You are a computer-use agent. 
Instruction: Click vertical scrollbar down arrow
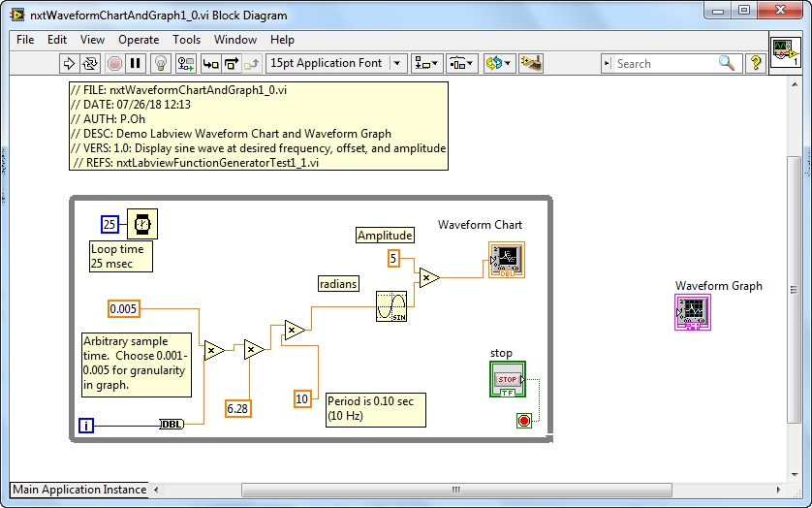coord(795,475)
